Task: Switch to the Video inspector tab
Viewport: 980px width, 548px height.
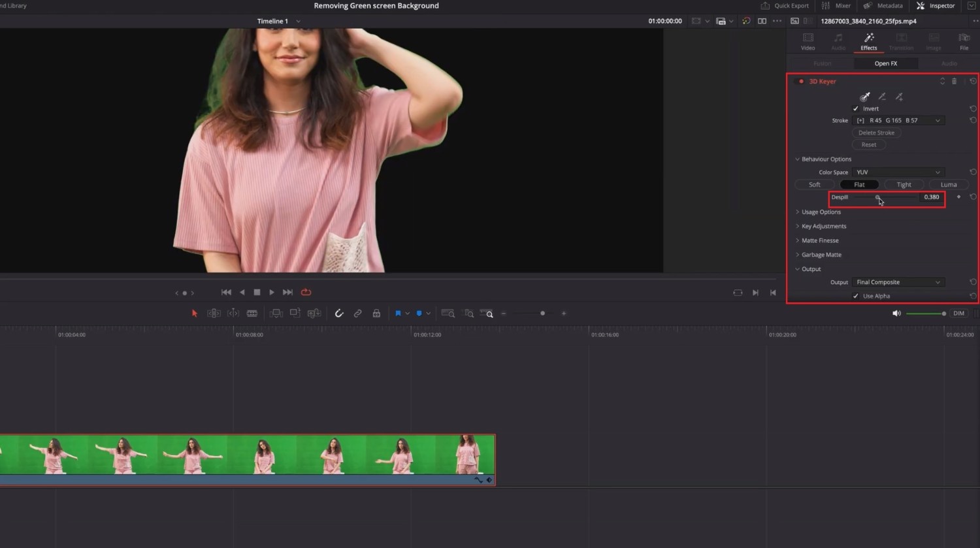Action: (808, 41)
